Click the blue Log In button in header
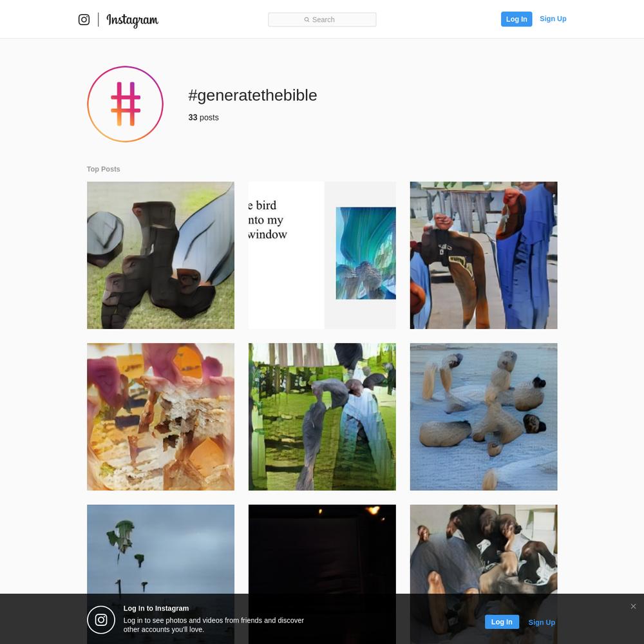The height and width of the screenshot is (644, 644). coord(516,19)
